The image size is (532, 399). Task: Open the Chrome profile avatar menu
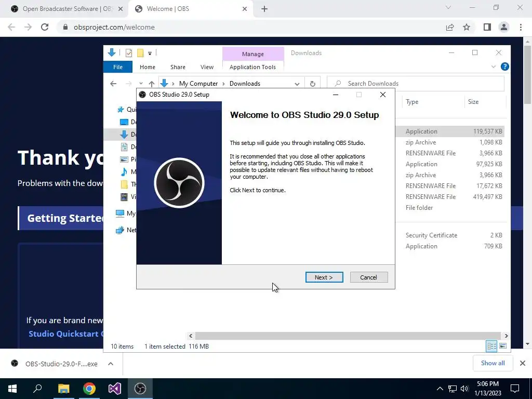coord(504,27)
